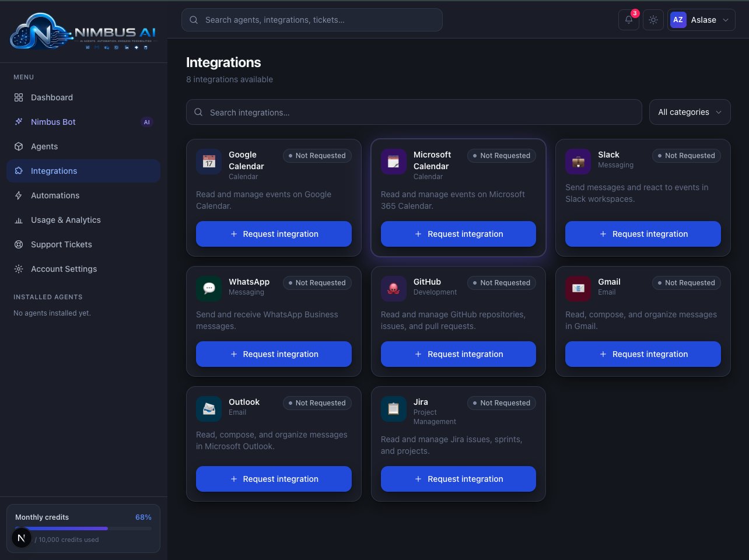Click the 68% credits value
The width and height of the screenshot is (749, 560).
click(143, 517)
